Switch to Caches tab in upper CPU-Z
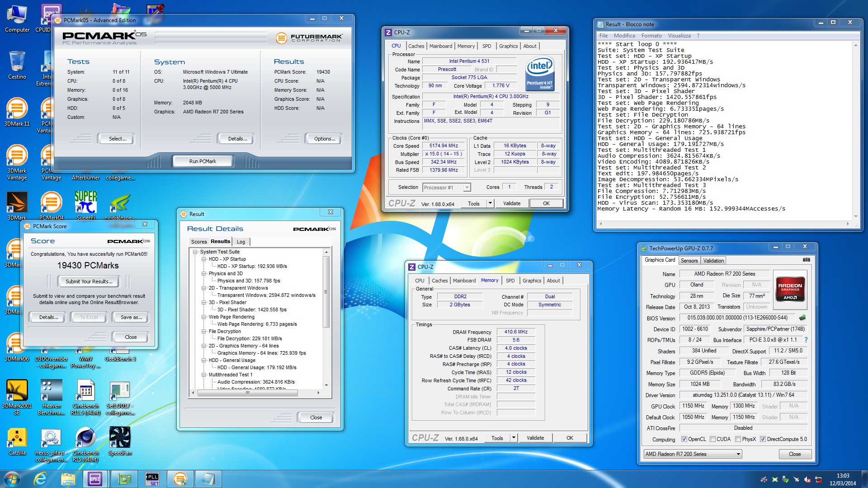The height and width of the screenshot is (488, 868). 416,46
